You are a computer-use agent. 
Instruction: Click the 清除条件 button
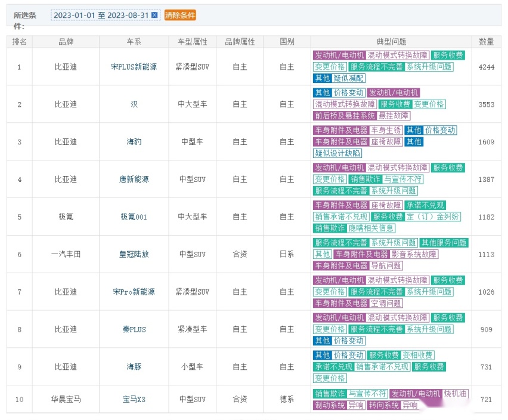point(180,15)
